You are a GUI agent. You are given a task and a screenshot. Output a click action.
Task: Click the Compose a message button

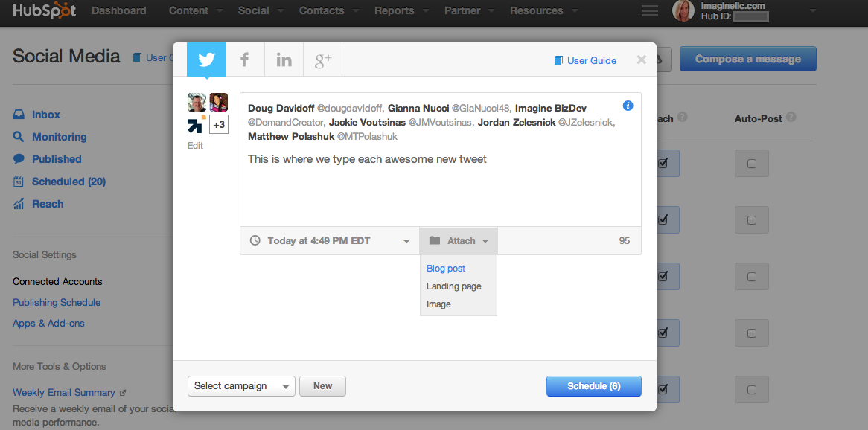pyautogui.click(x=748, y=59)
